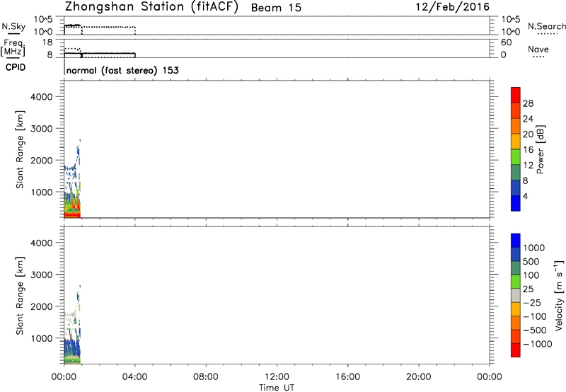Click "Slant Range [km]" label of Power panel
Viewport: 566px width, 392px height.
[20, 149]
